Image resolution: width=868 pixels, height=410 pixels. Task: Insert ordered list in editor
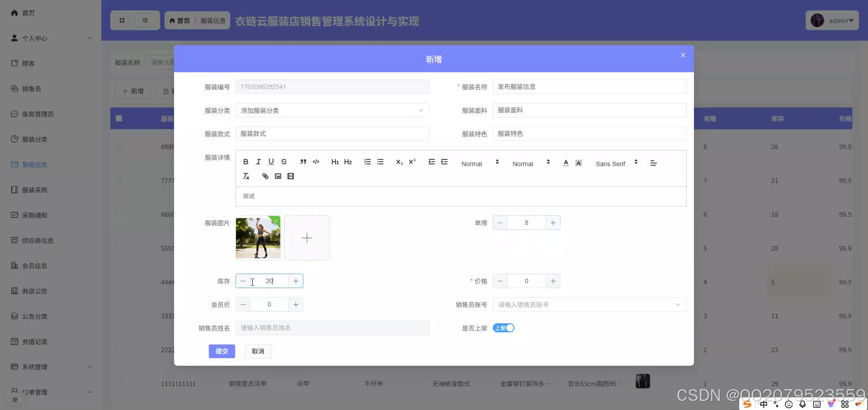(x=367, y=162)
